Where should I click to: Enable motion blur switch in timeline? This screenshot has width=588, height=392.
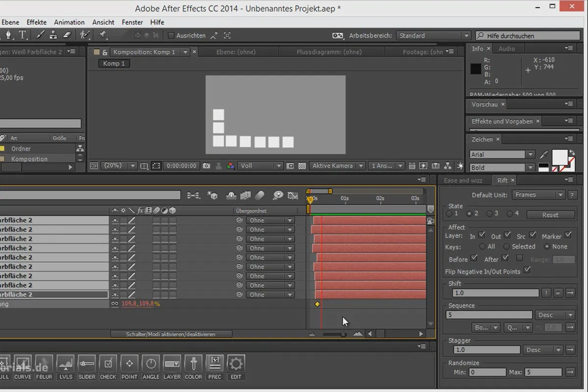click(260, 196)
